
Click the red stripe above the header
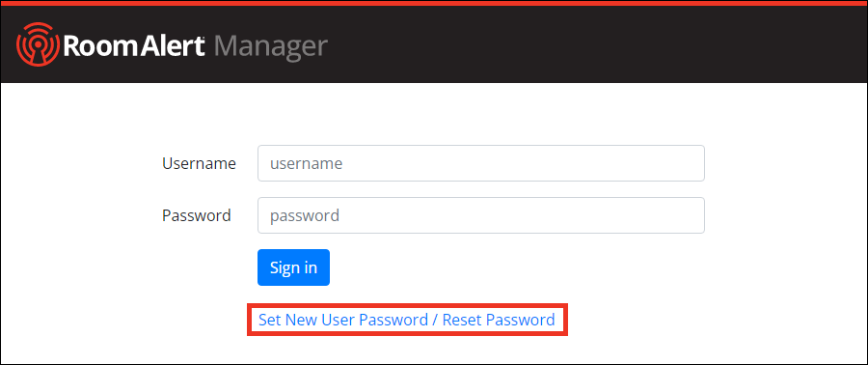pyautogui.click(x=434, y=3)
